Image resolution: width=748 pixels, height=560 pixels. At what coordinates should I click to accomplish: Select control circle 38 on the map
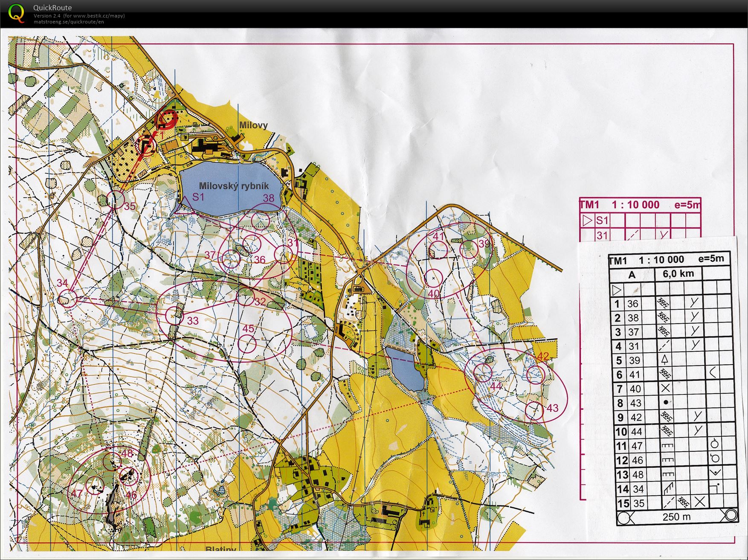coord(260,220)
